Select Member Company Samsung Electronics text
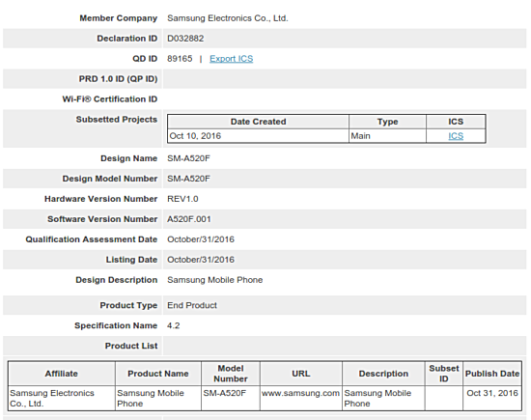The width and height of the screenshot is (531, 420). tap(228, 18)
